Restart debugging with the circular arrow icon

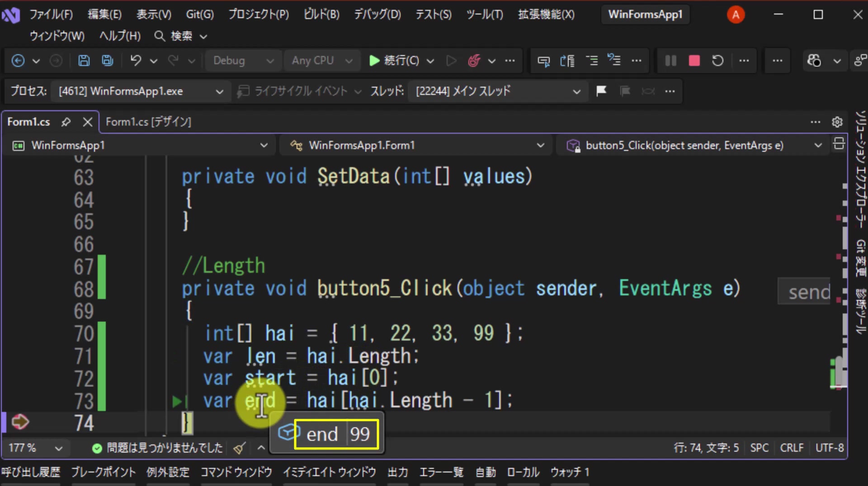pyautogui.click(x=718, y=61)
